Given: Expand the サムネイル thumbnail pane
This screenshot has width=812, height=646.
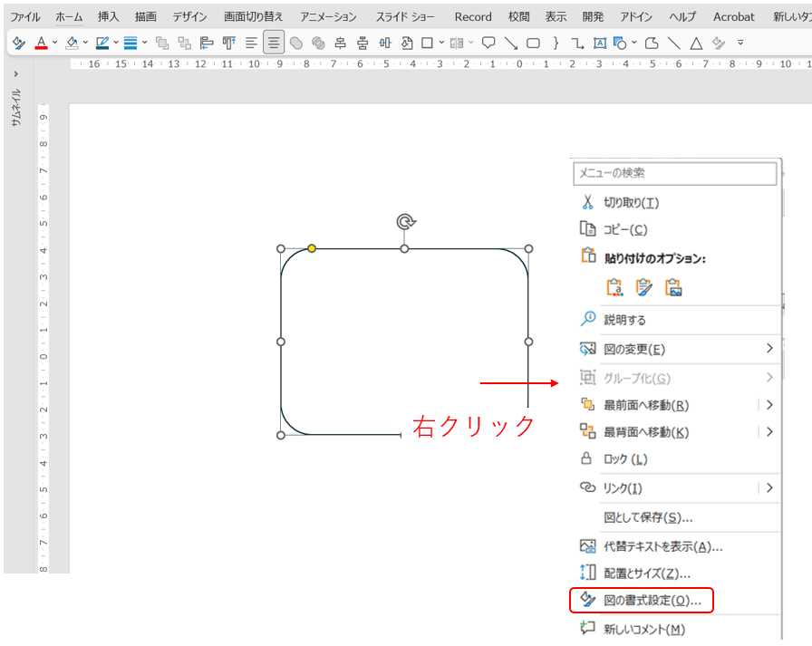Looking at the screenshot, I should (16, 74).
